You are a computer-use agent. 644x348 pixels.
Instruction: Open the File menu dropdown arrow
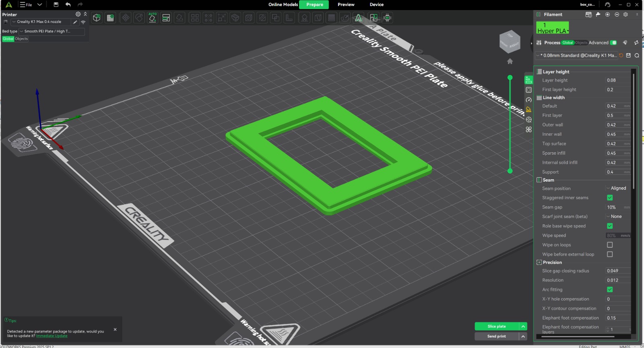click(x=39, y=4)
